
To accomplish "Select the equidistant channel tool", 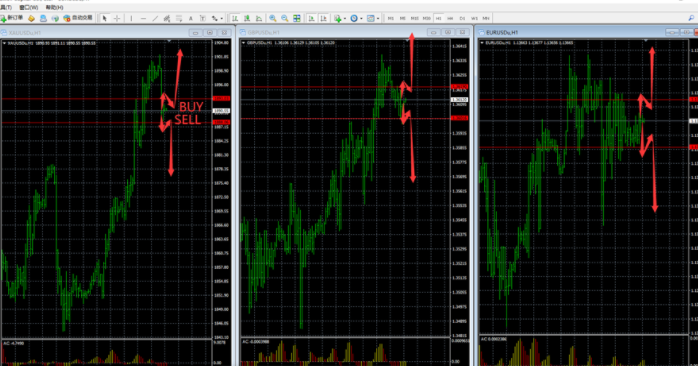I will (167, 18).
